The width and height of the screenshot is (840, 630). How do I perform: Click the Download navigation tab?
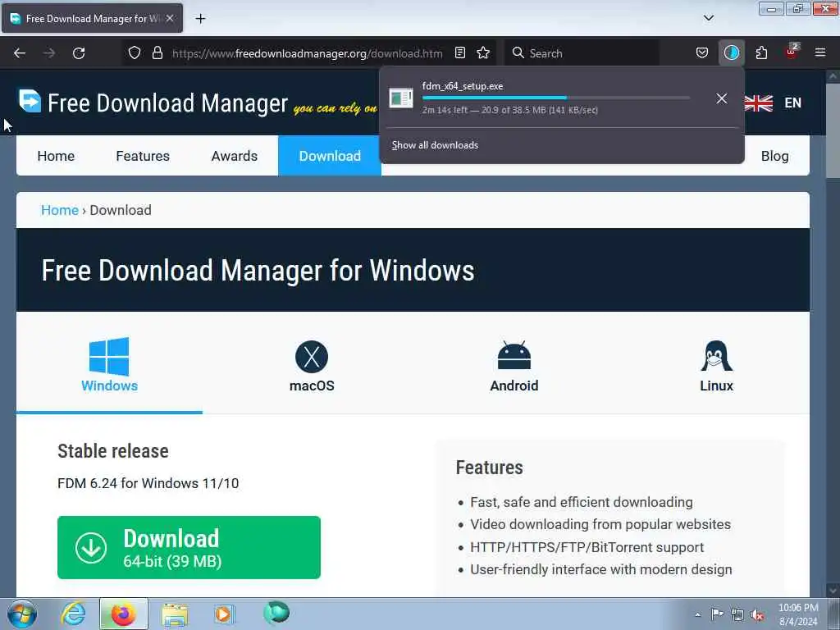[x=330, y=156]
